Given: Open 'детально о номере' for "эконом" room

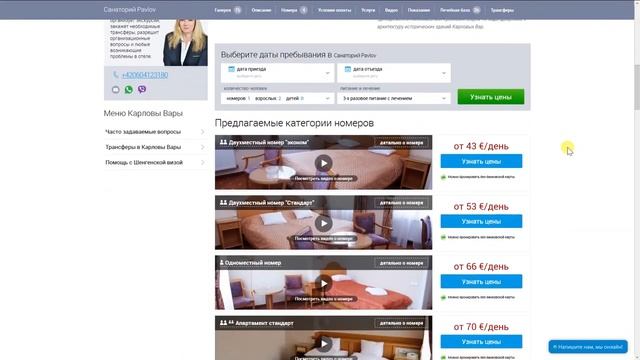Looking at the screenshot, I should pos(401,143).
